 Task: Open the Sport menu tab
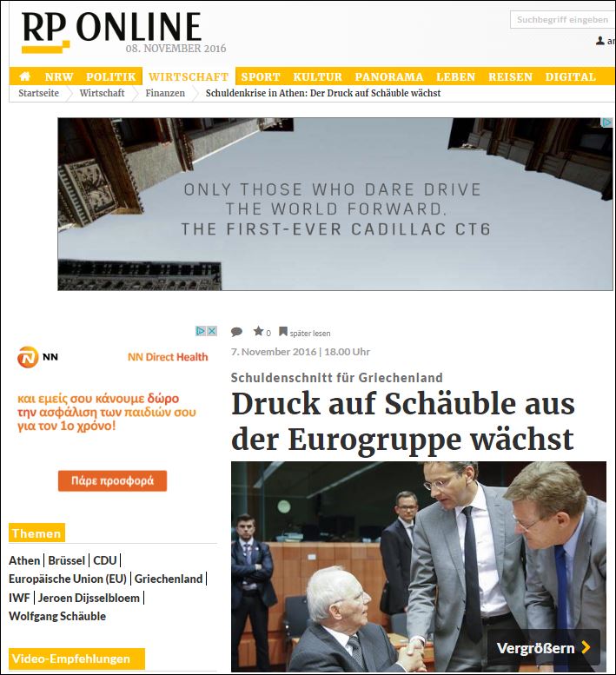261,77
